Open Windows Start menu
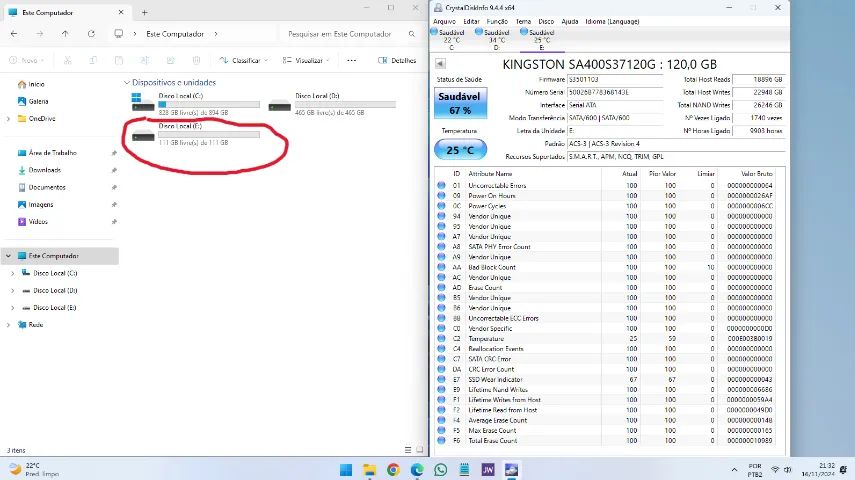This screenshot has height=480, width=855. click(346, 470)
